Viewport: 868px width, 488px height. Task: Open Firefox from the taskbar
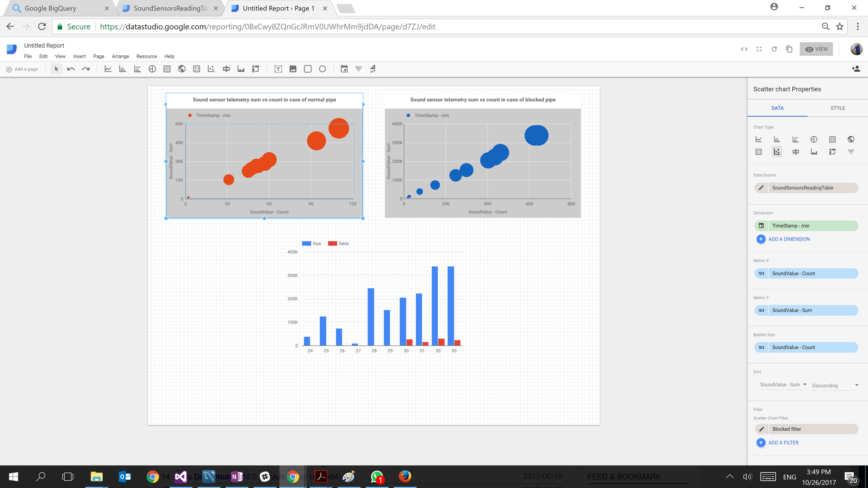[x=405, y=477]
